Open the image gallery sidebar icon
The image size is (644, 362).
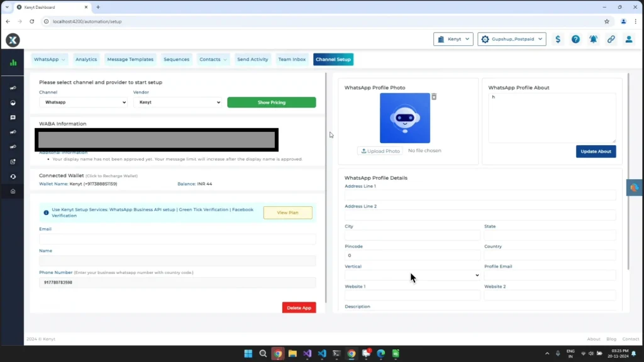[x=13, y=162]
